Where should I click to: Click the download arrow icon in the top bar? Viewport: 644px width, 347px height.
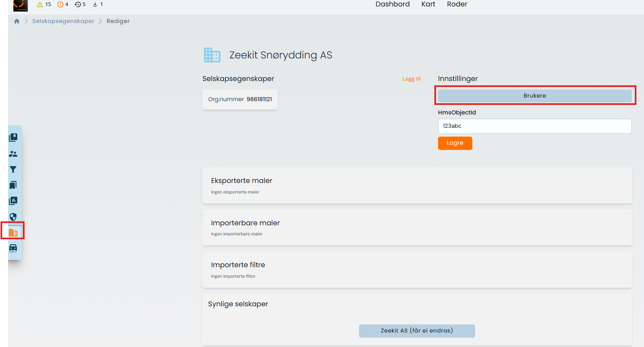[95, 4]
